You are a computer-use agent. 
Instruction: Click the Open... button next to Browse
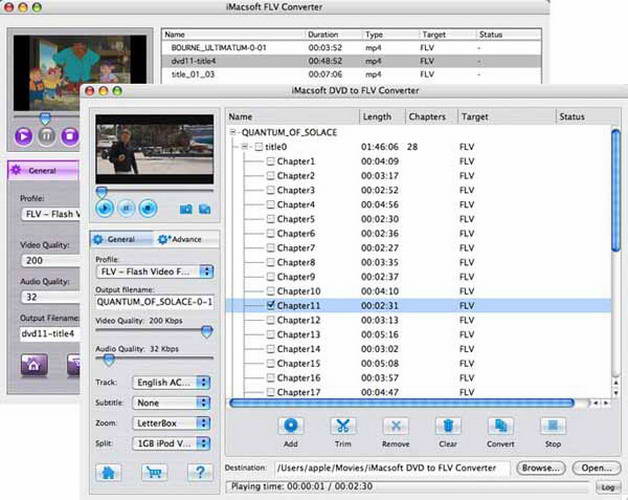595,467
